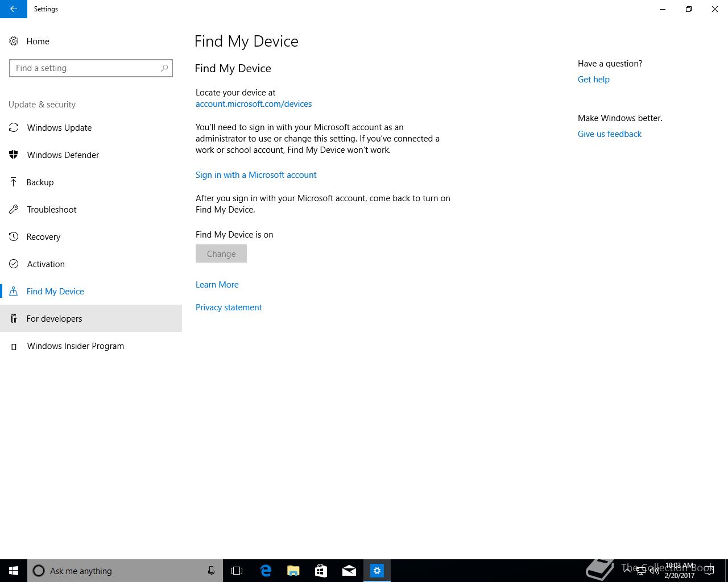
Task: Click the Find My Device person-location icon
Action: tap(14, 291)
